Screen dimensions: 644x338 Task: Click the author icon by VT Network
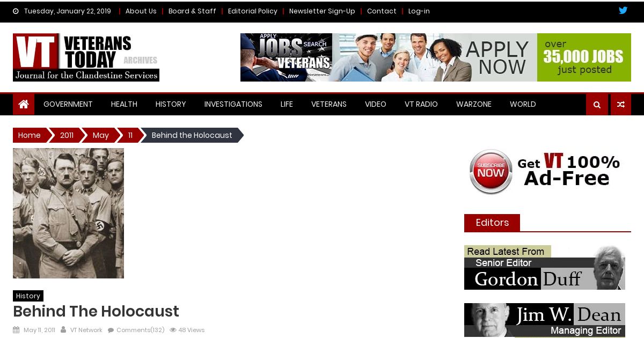coord(63,330)
